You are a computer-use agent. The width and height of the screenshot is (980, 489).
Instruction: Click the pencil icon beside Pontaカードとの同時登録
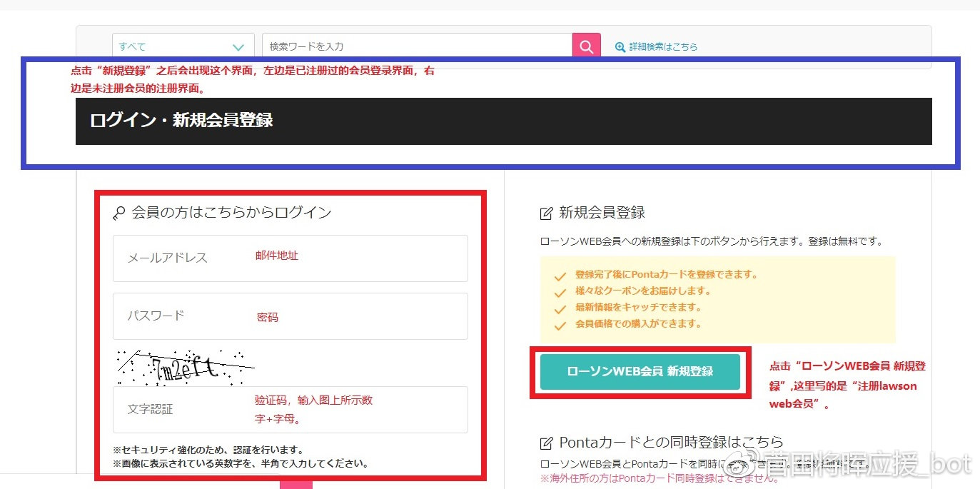click(547, 443)
